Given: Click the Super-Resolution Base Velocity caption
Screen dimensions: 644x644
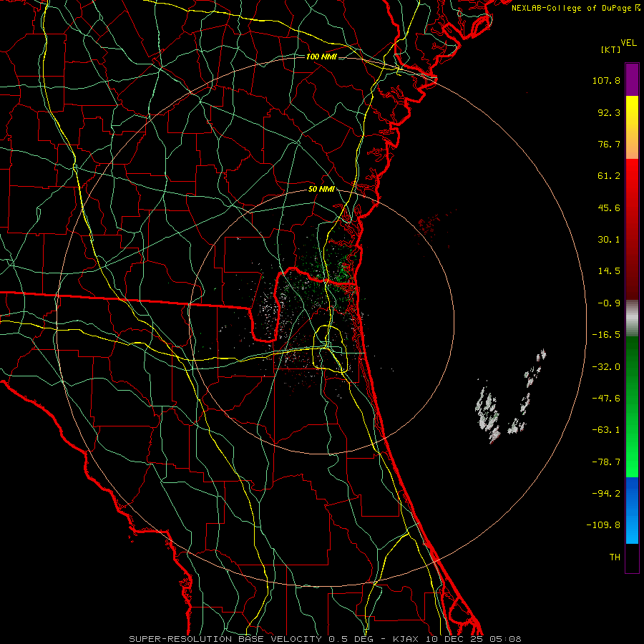Looking at the screenshot, I should [325, 639].
